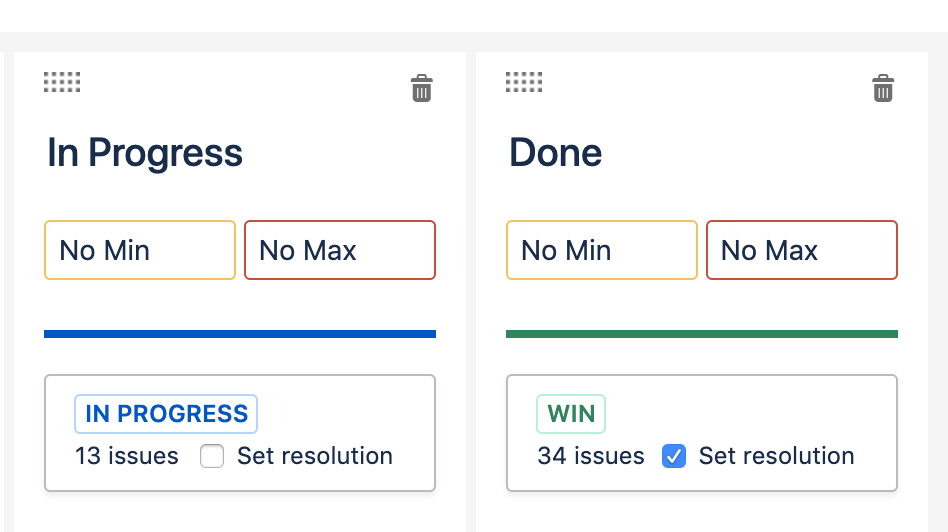Screen dimensions: 948x532
Task: Select the blue In Progress color bar
Action: (240, 334)
